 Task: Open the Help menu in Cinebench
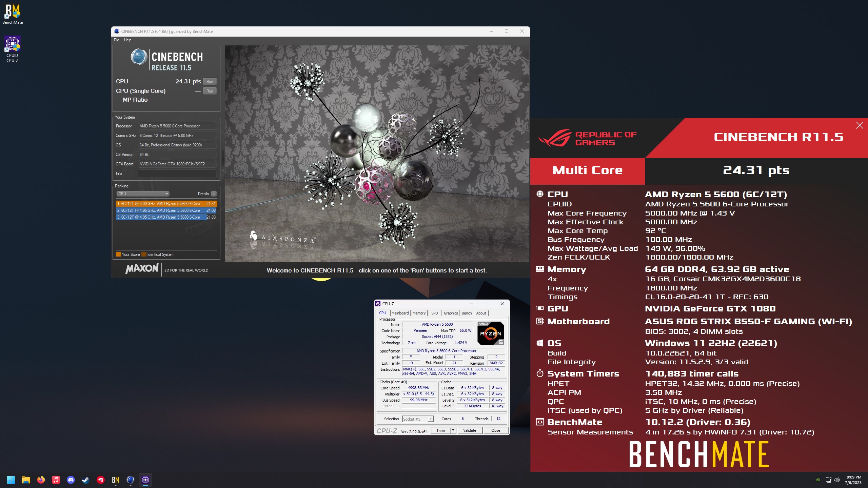point(127,40)
